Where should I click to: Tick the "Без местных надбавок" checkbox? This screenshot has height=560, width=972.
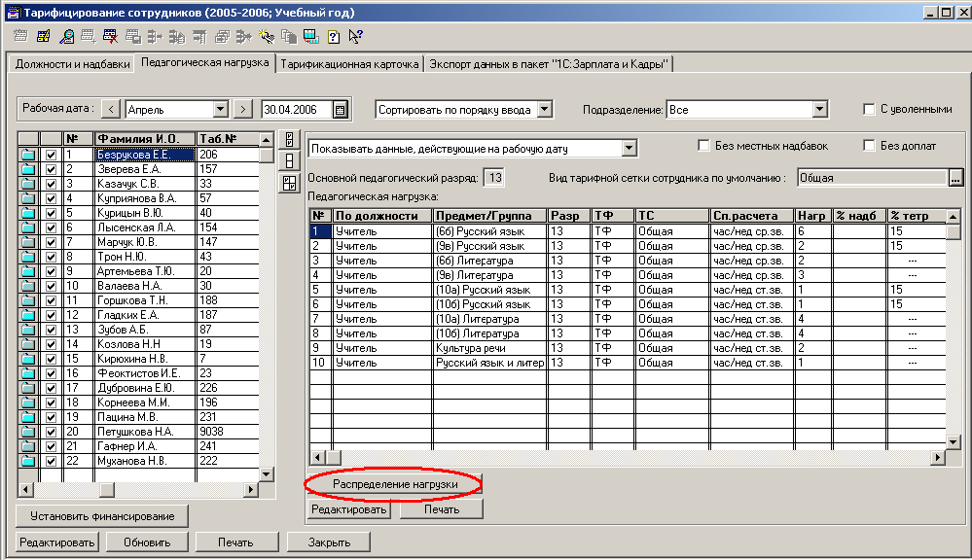[x=704, y=146]
